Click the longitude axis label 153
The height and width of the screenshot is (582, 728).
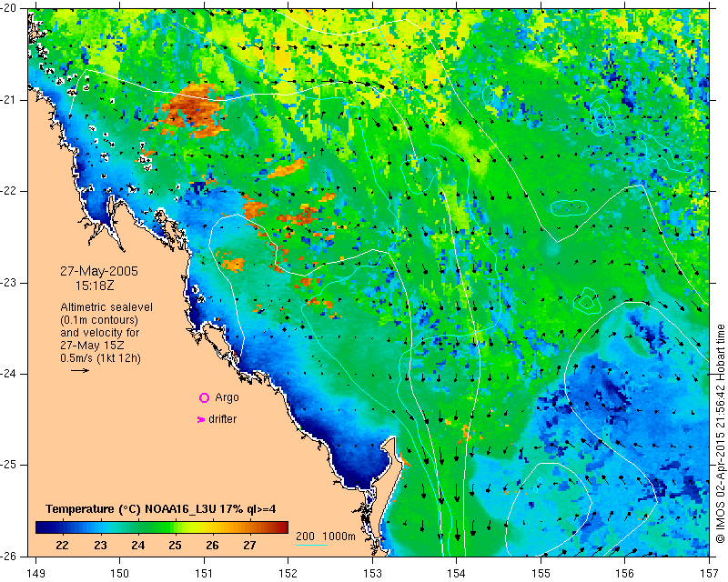click(372, 574)
